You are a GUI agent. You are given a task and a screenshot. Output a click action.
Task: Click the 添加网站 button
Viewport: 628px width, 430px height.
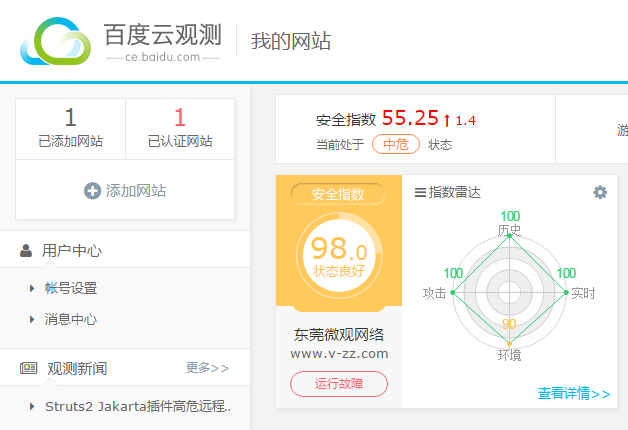click(x=125, y=191)
